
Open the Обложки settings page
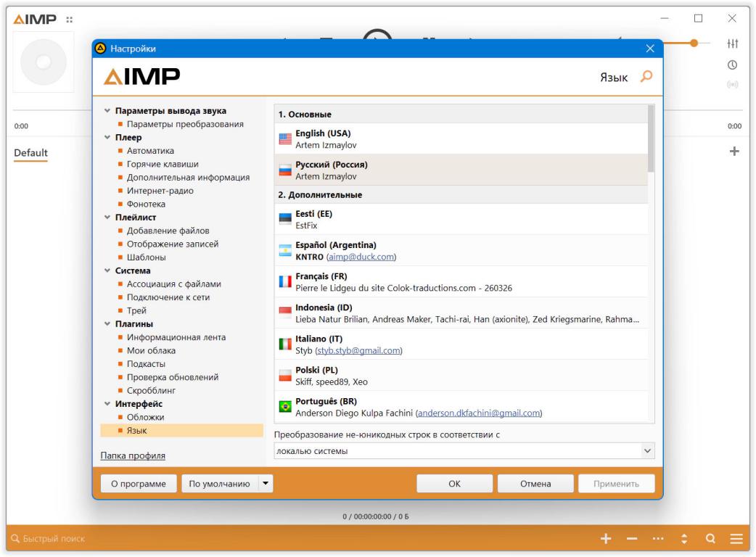146,417
